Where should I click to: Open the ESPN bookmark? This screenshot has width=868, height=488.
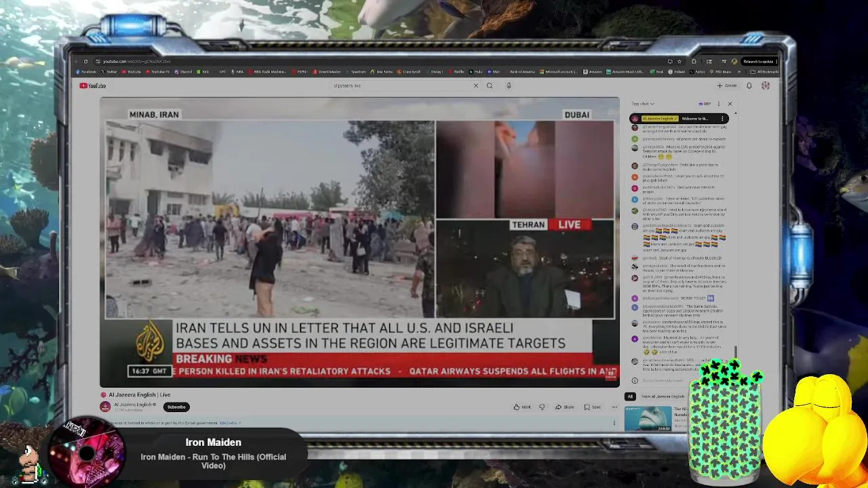tap(300, 72)
